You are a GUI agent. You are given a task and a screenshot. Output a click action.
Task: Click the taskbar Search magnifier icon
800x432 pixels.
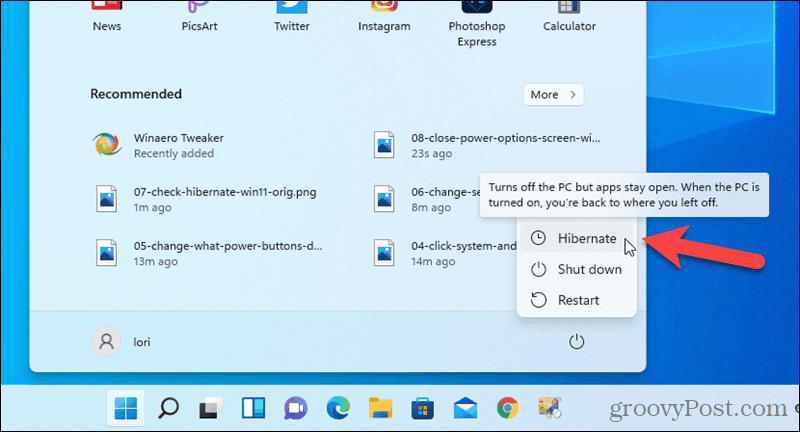(x=169, y=407)
